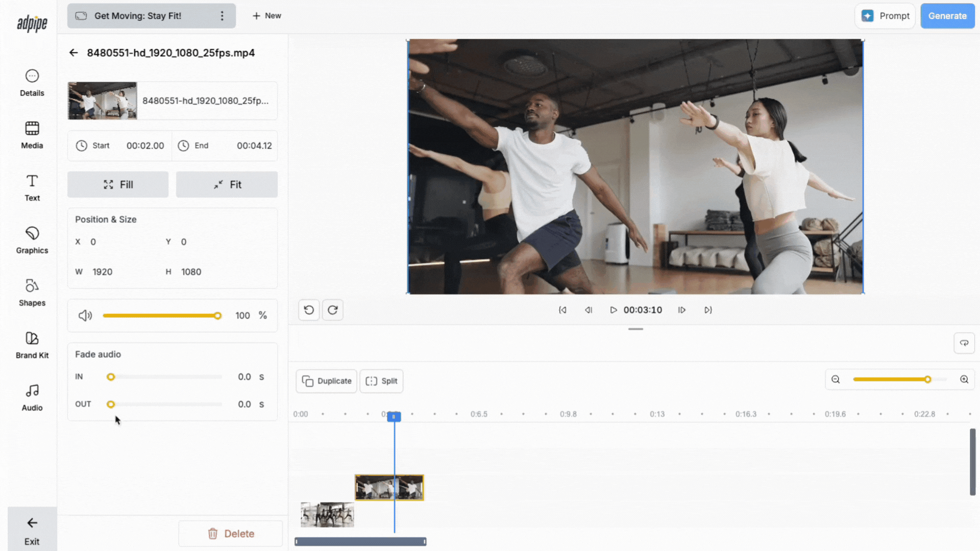This screenshot has height=551, width=980.
Task: Open the Graphics panel
Action: (x=32, y=240)
